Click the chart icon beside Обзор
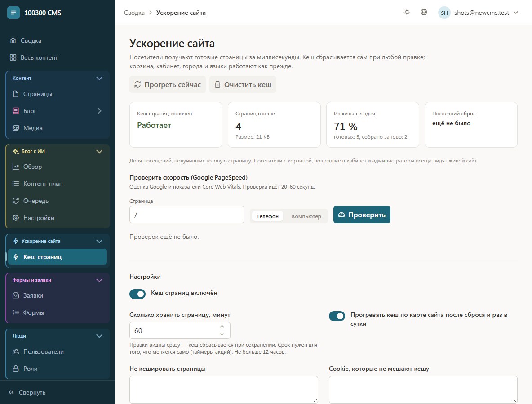The width and height of the screenshot is (532, 404). tap(16, 167)
